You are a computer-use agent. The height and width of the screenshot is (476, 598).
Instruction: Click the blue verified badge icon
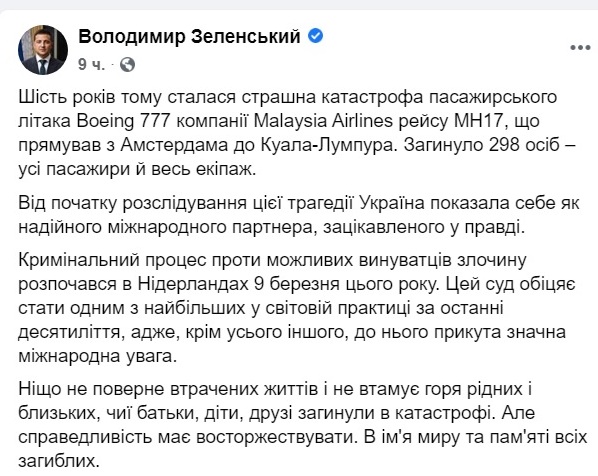pyautogui.click(x=315, y=36)
